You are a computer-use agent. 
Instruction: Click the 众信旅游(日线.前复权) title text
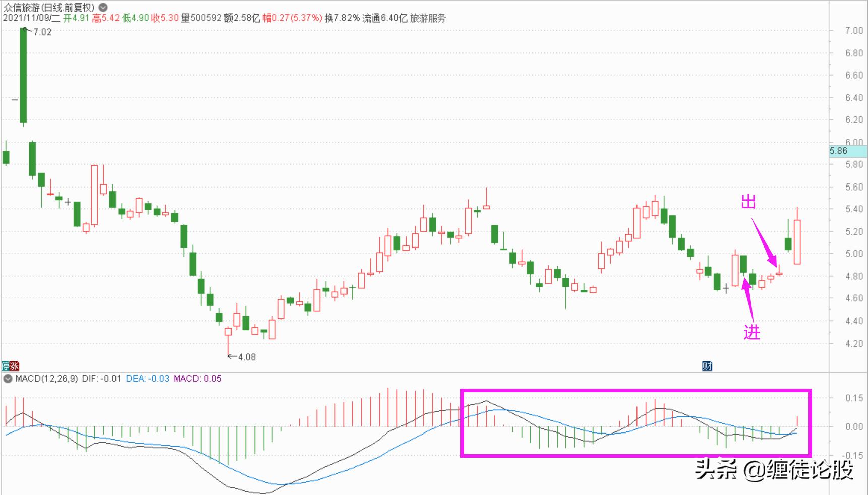[49, 7]
